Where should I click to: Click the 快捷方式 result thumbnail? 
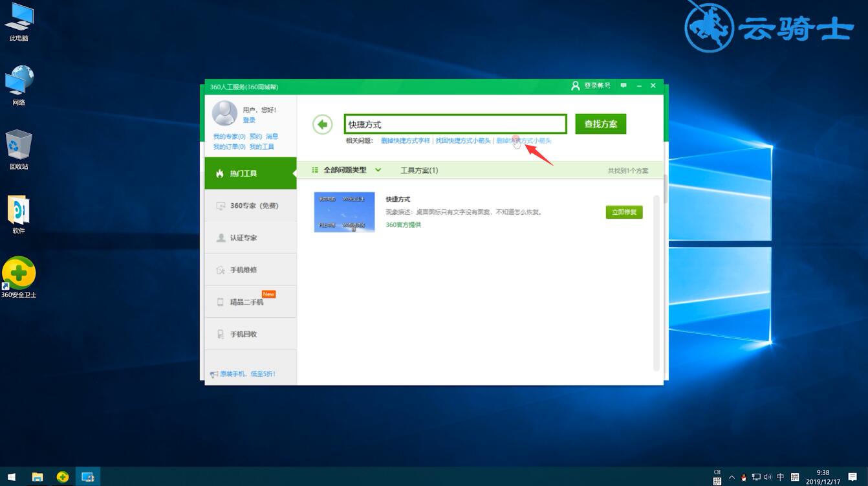point(344,212)
